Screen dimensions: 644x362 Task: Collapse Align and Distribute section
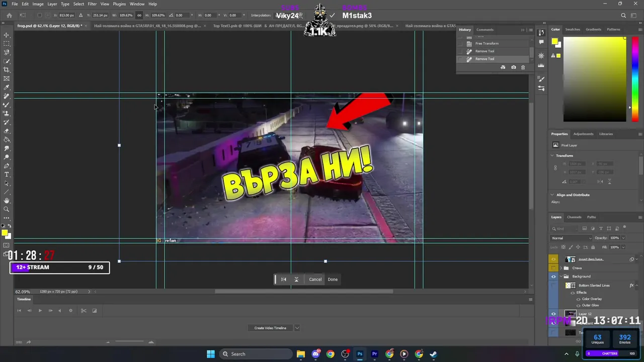552,195
